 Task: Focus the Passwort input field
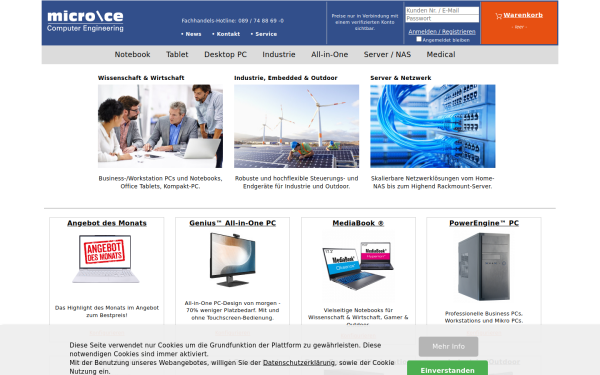pos(442,18)
